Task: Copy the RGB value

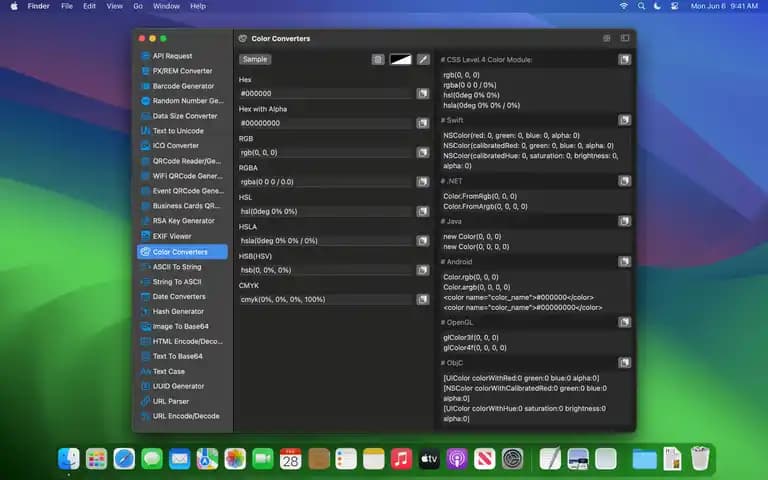Action: point(423,152)
